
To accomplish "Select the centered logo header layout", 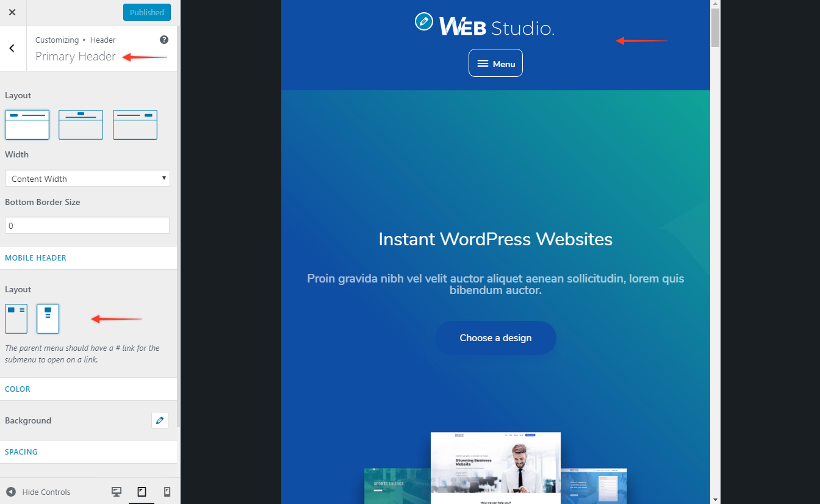I will [81, 124].
